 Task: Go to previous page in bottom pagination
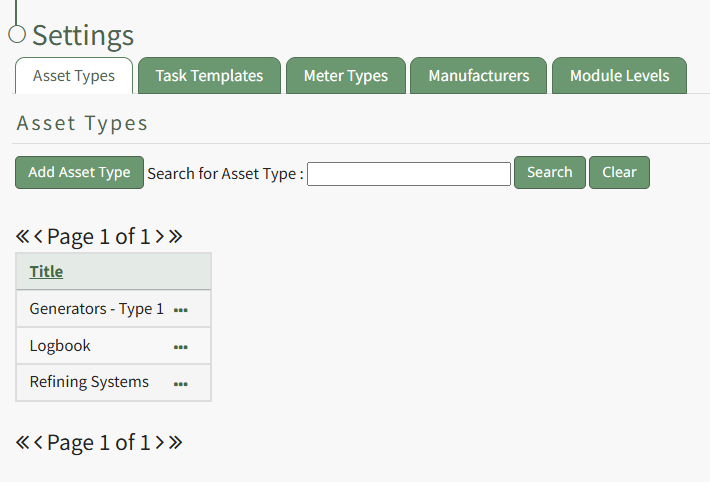(38, 443)
